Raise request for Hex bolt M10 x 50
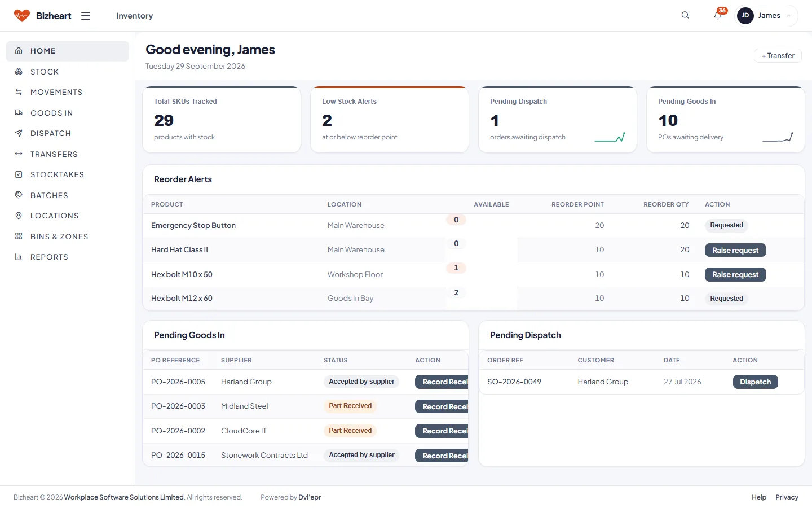The image size is (812, 508). (735, 274)
